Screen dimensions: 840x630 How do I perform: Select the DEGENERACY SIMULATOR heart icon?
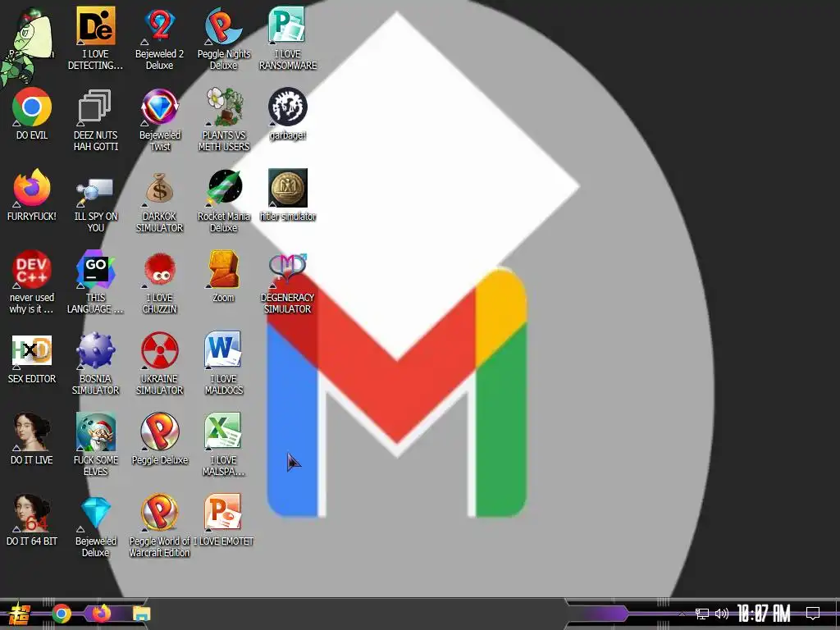(x=287, y=269)
